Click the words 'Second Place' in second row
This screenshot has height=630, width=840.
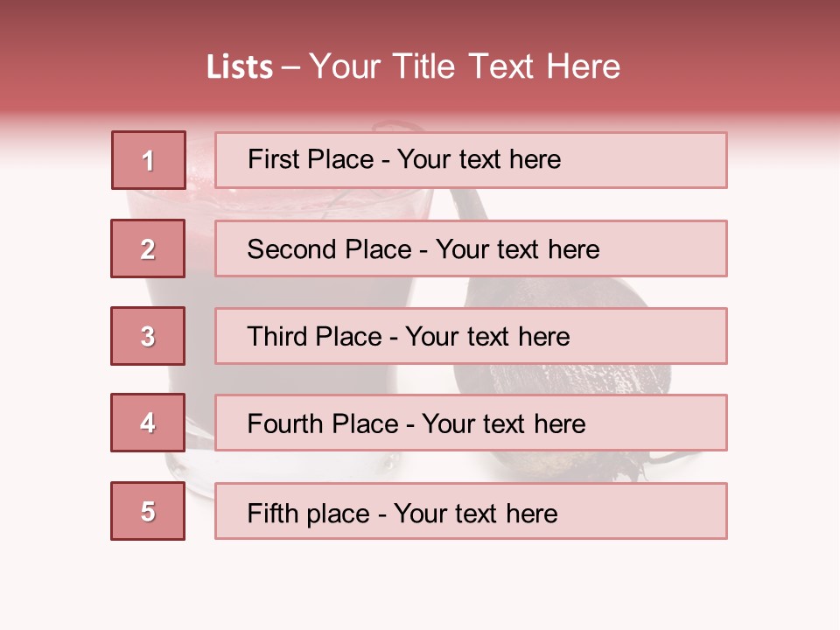[x=328, y=249]
